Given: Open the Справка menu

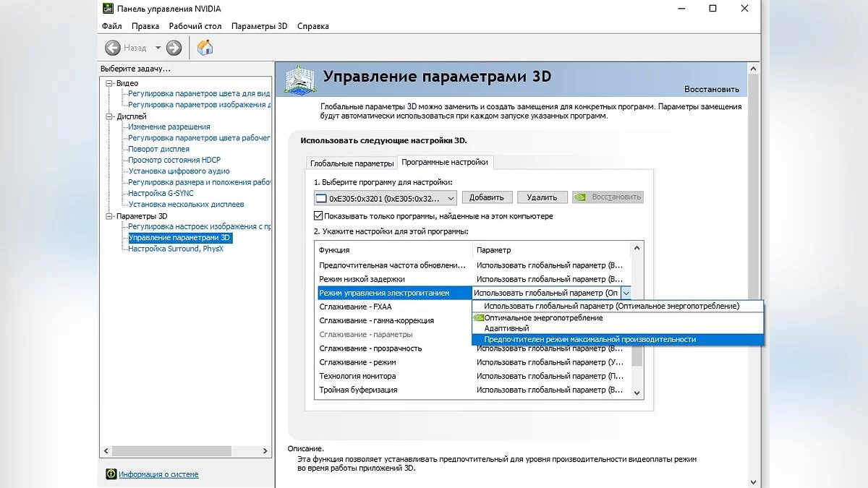Looking at the screenshot, I should click(312, 26).
